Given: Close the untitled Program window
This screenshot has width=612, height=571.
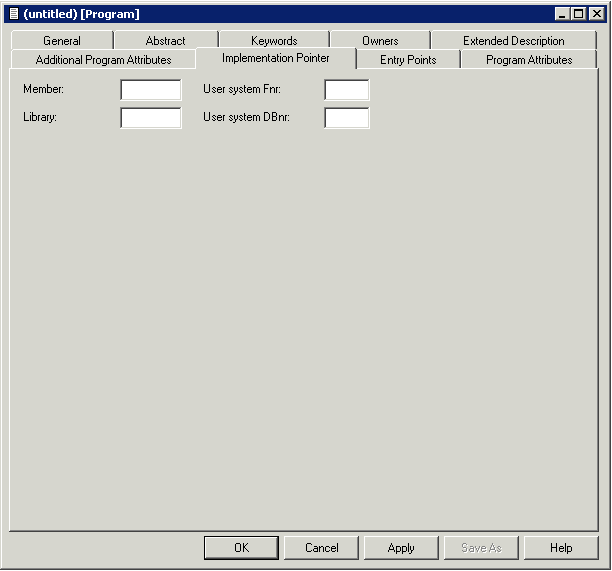Looking at the screenshot, I should point(596,14).
